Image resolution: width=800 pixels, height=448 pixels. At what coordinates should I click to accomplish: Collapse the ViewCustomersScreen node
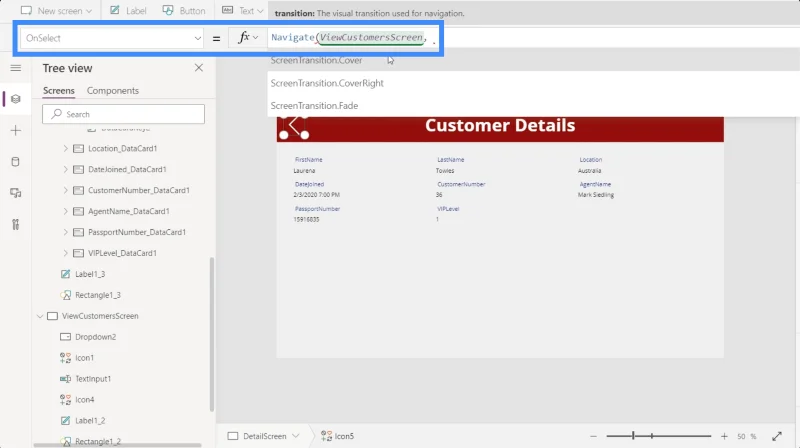[40, 316]
